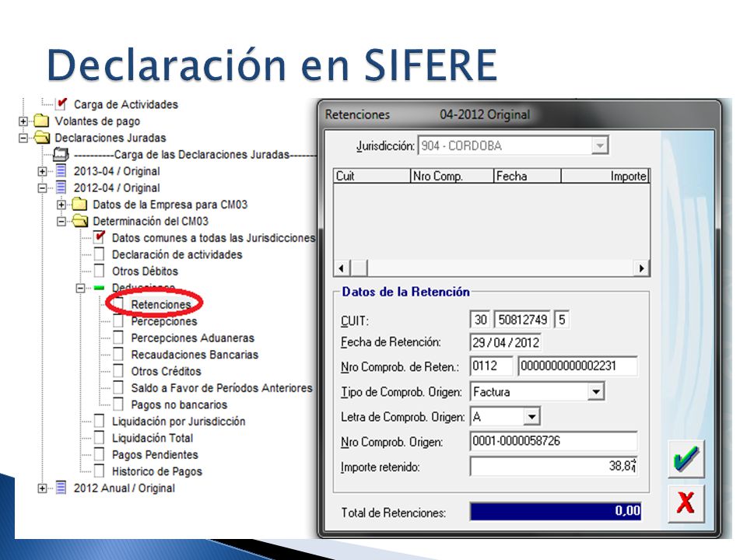The width and height of the screenshot is (747, 560).
Task: Check the Percepciones Aduaneras box
Action: coord(118,338)
